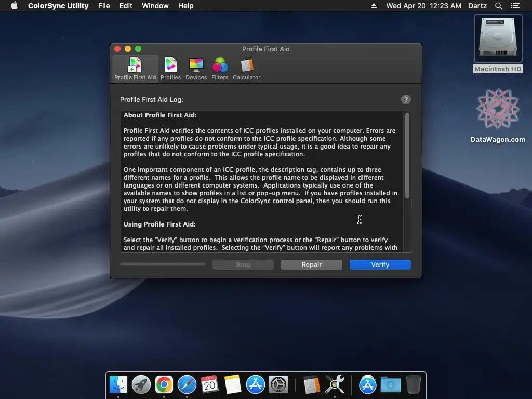
Task: Click the date and time in menu bar
Action: [424, 6]
